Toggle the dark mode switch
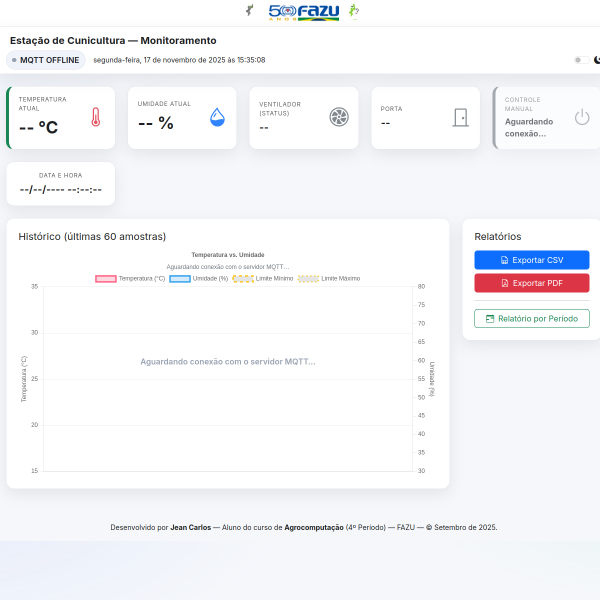 coord(582,60)
